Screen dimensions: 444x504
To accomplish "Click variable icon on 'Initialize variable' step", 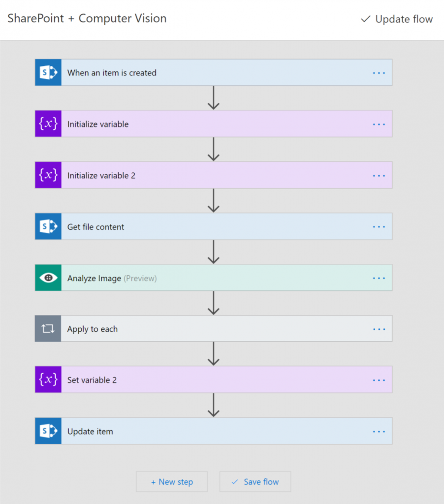I will (x=48, y=124).
